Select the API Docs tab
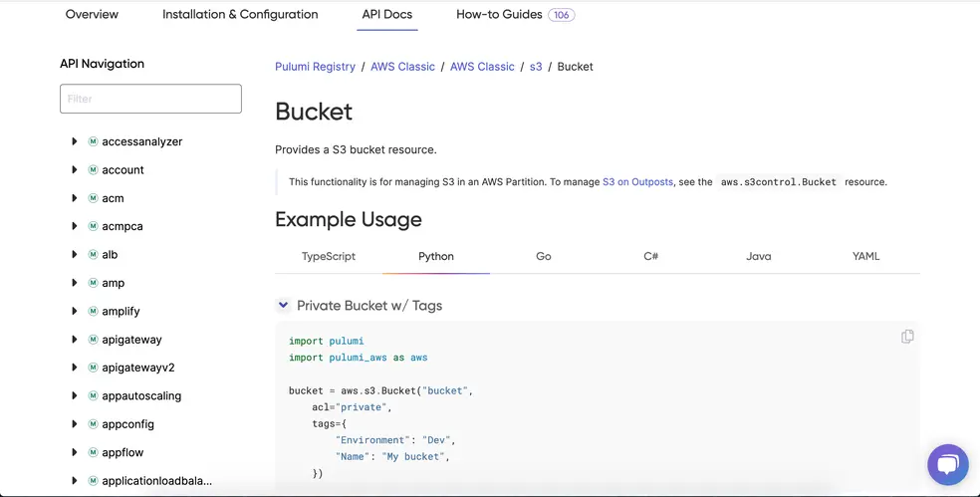The width and height of the screenshot is (980, 497). (x=386, y=14)
